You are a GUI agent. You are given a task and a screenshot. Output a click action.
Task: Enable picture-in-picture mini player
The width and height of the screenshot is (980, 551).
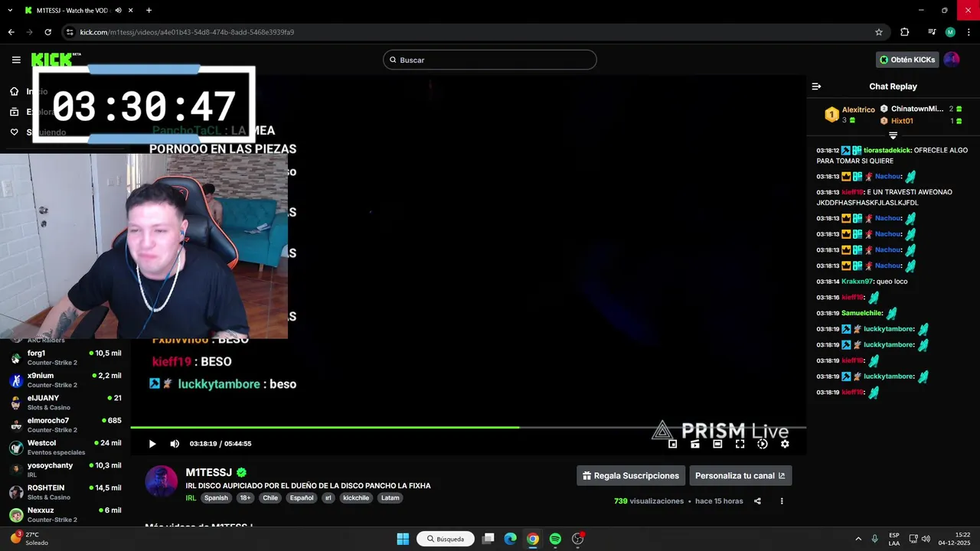(672, 444)
